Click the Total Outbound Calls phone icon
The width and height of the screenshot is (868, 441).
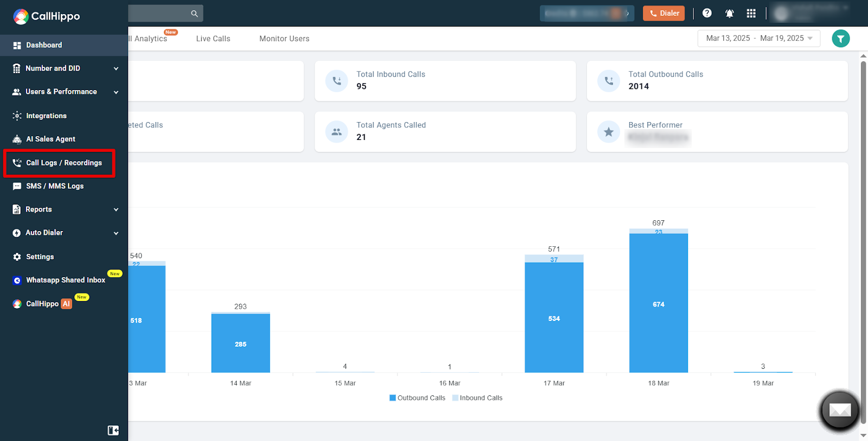click(609, 81)
